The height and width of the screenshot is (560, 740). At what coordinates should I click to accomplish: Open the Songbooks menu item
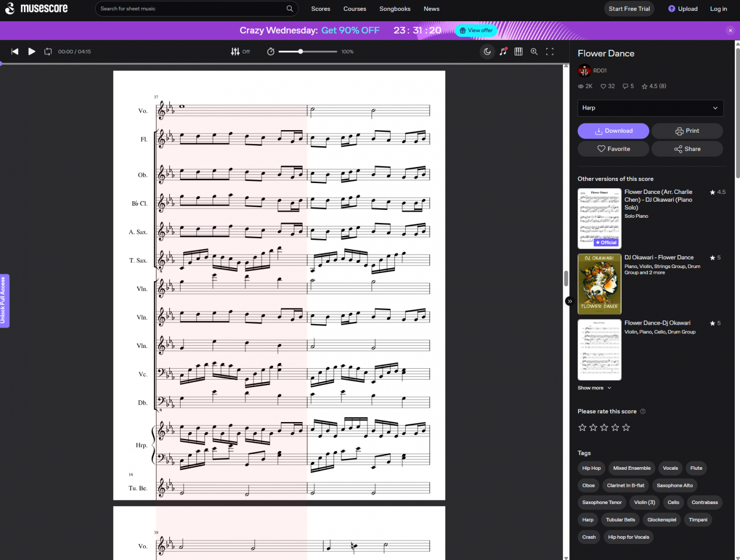coord(394,9)
